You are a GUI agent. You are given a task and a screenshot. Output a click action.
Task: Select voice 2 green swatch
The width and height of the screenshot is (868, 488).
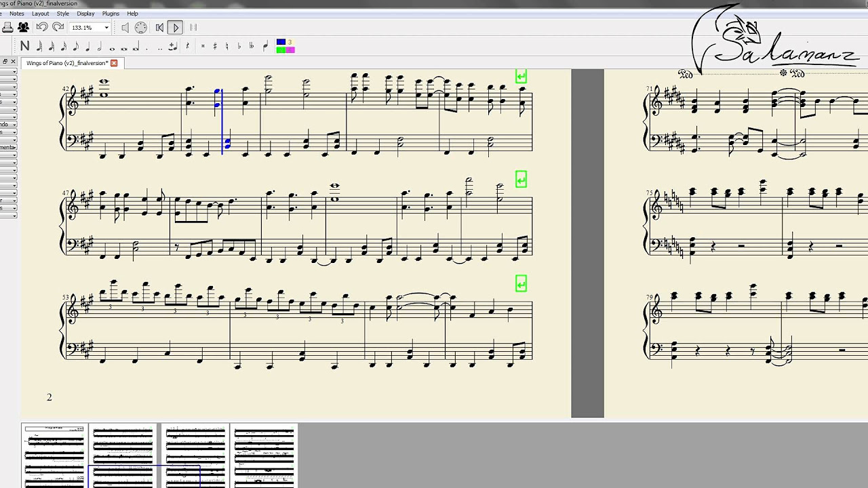[281, 49]
